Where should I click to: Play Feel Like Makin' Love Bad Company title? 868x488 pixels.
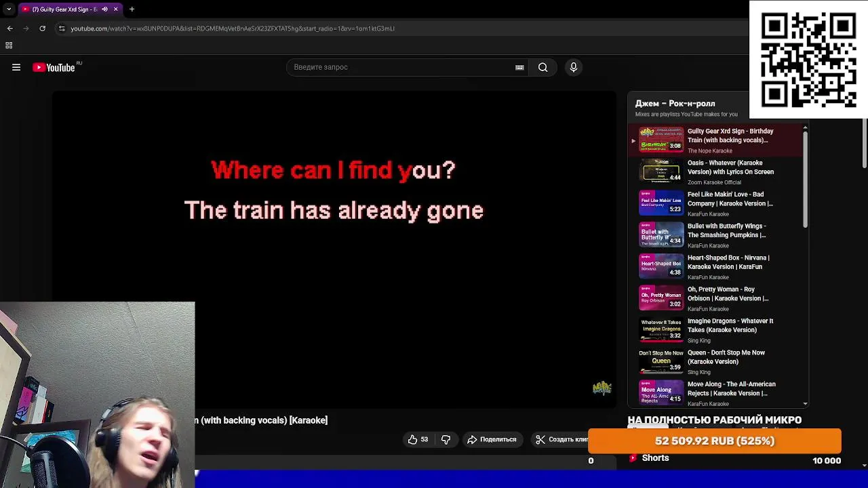click(x=730, y=199)
